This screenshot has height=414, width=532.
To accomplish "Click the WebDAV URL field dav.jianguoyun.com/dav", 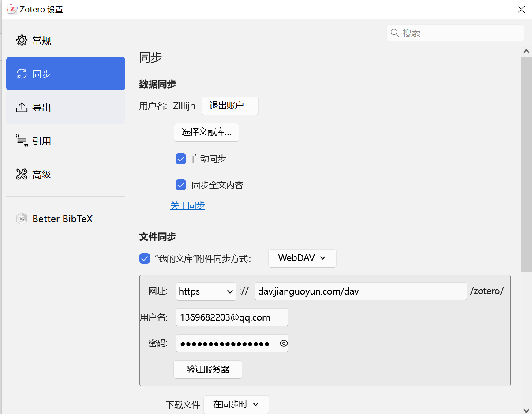I will (360, 291).
